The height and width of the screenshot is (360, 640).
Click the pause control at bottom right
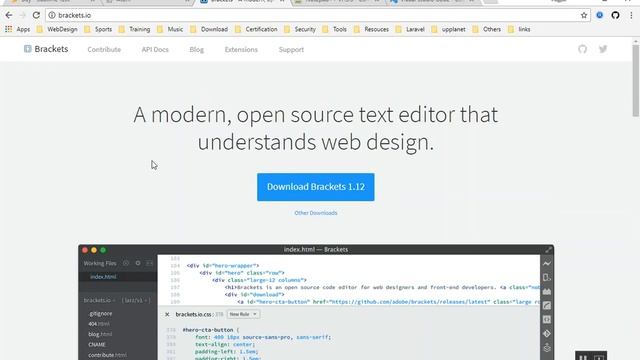coord(583,357)
